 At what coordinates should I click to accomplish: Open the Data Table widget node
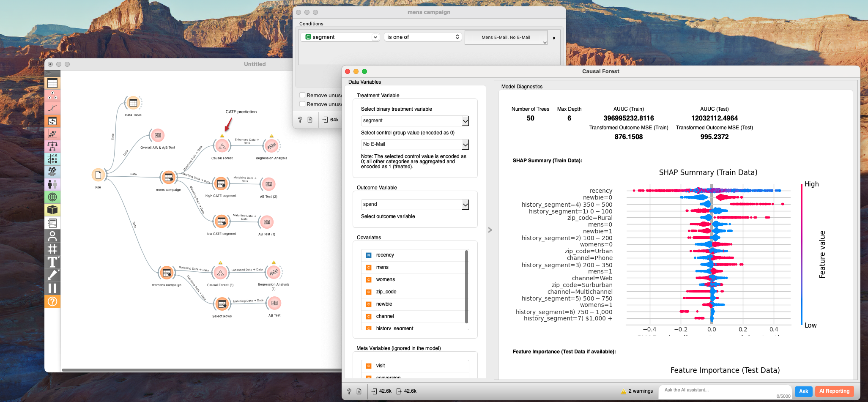click(x=133, y=103)
